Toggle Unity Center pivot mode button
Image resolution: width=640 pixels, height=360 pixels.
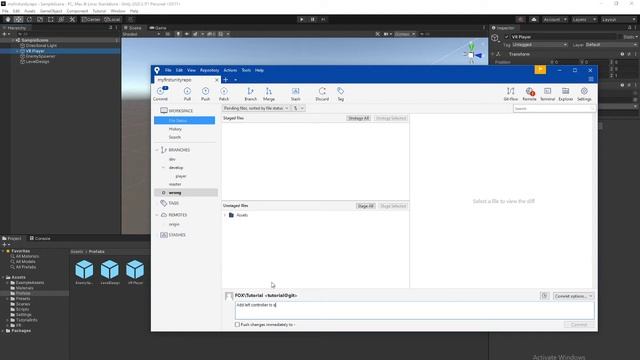tap(91, 19)
